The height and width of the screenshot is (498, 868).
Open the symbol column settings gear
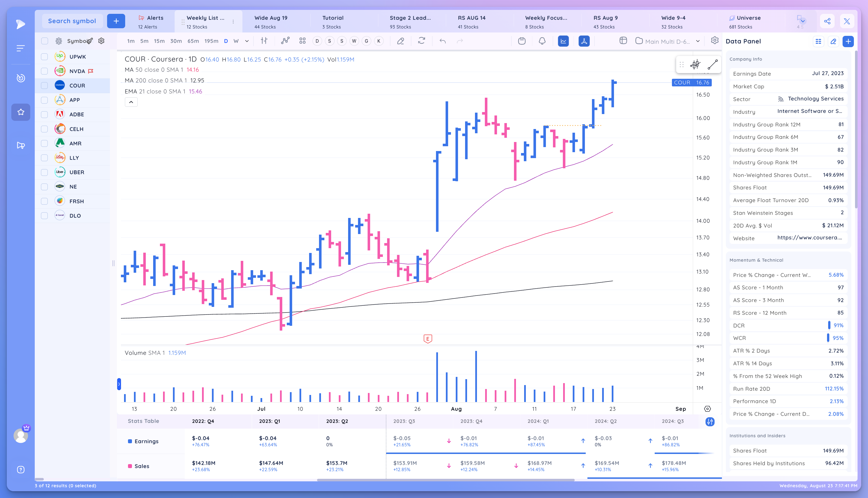click(101, 41)
